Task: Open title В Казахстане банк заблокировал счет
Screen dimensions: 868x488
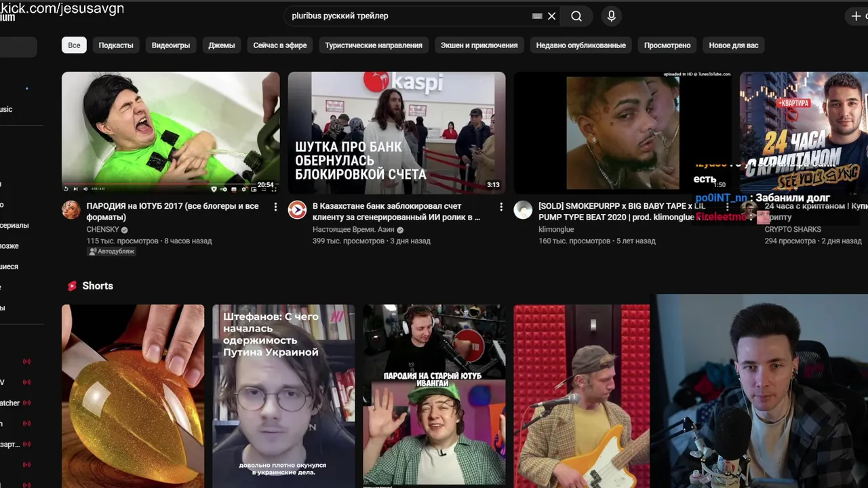Action: [396, 211]
